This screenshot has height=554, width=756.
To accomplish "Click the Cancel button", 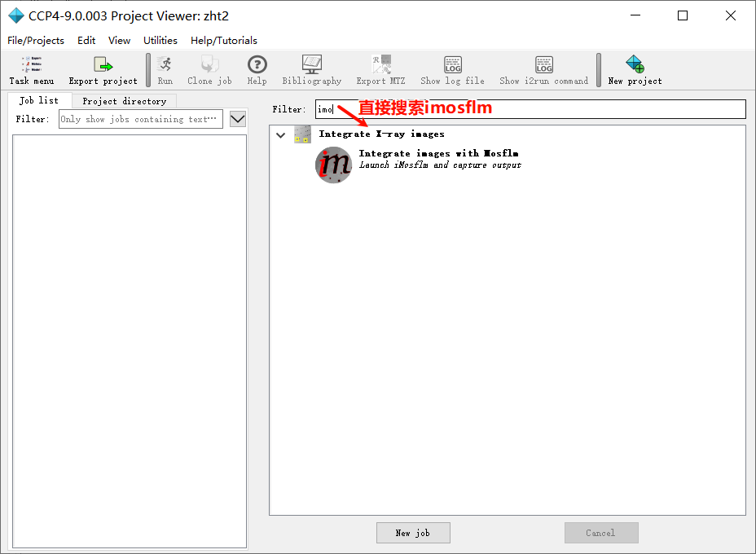I will click(601, 533).
